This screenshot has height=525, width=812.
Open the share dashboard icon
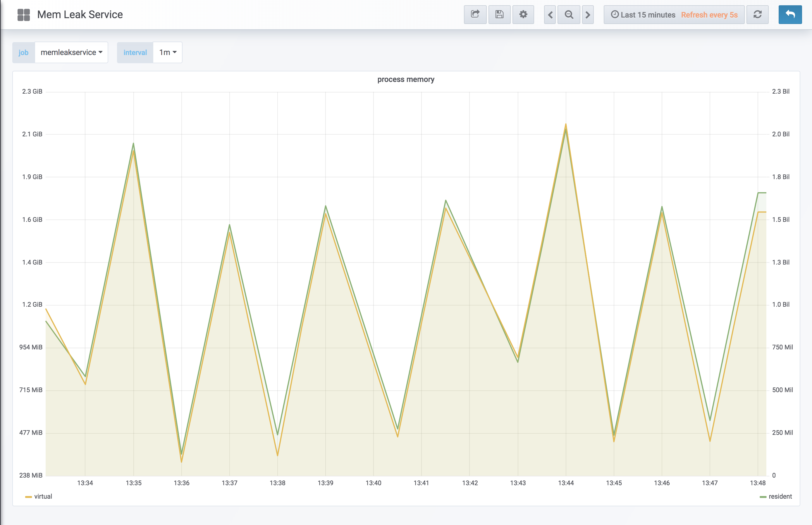[x=475, y=14]
